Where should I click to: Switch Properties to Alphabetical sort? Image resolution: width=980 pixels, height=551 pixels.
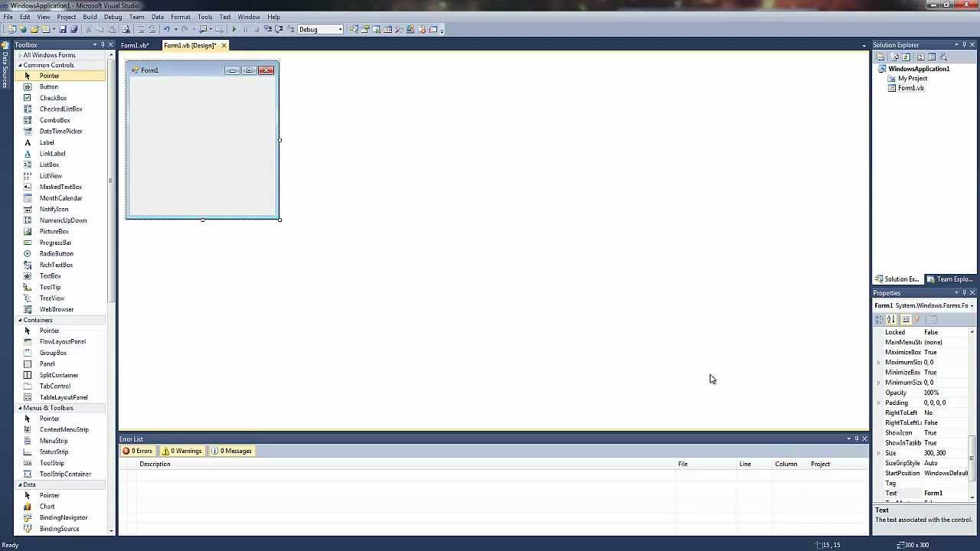[x=890, y=319]
